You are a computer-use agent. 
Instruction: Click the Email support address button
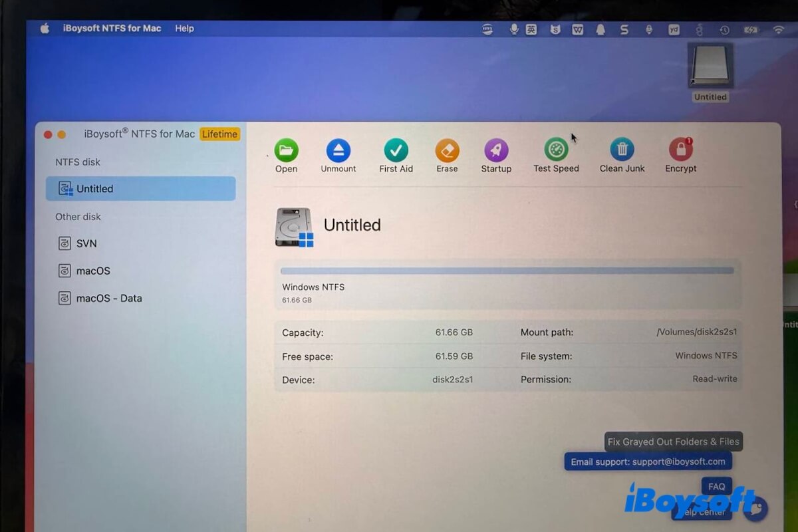648,462
